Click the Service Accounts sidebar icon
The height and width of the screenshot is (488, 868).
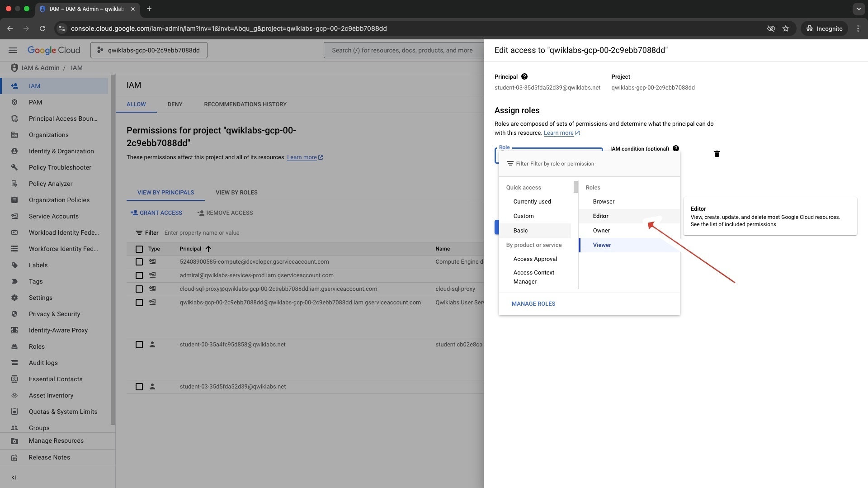tap(14, 216)
